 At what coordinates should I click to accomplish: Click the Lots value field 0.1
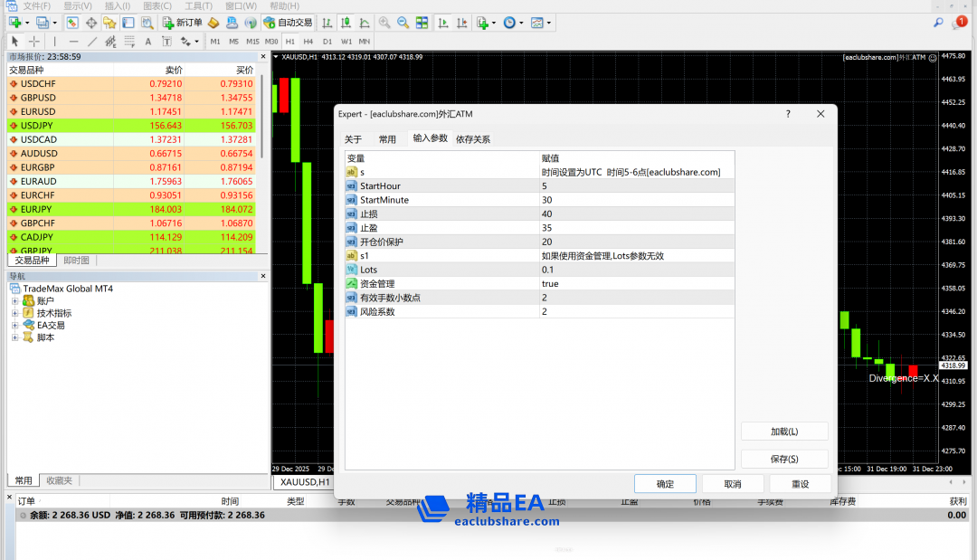[x=633, y=270]
